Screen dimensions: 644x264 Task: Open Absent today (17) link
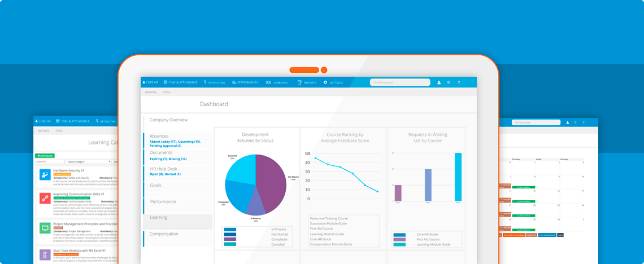(163, 142)
